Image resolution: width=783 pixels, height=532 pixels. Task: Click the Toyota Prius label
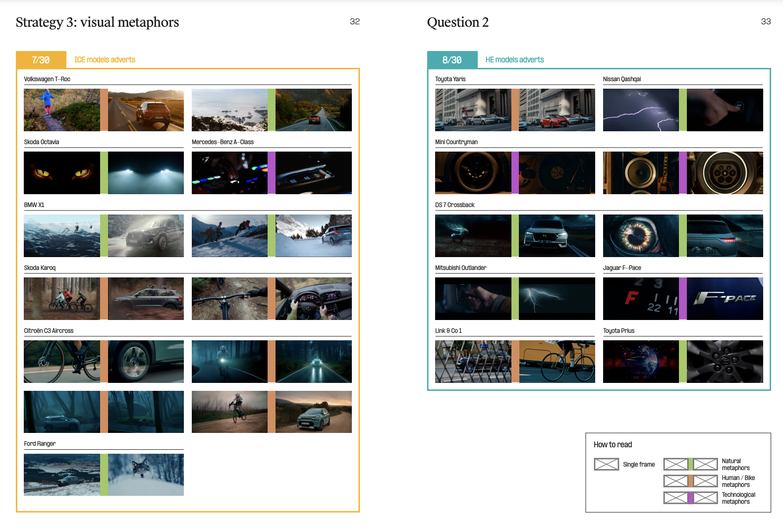pos(618,331)
